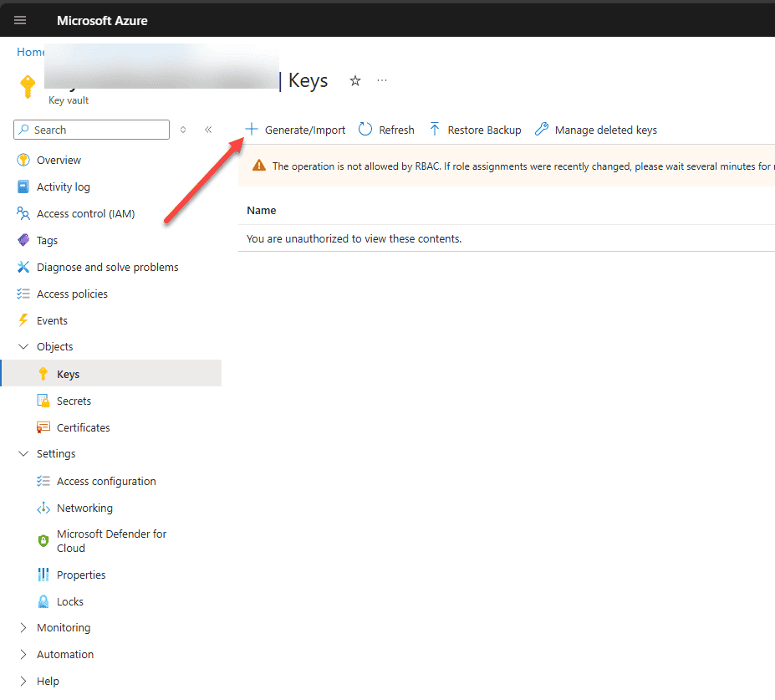Click the Manage deleted keys wrench icon

click(542, 130)
